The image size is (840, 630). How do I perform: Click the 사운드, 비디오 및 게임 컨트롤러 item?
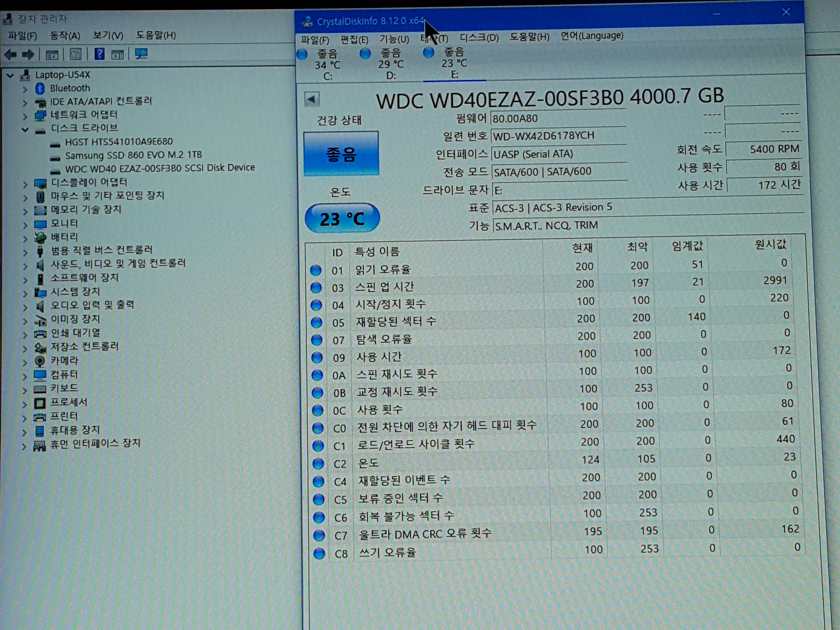118,264
